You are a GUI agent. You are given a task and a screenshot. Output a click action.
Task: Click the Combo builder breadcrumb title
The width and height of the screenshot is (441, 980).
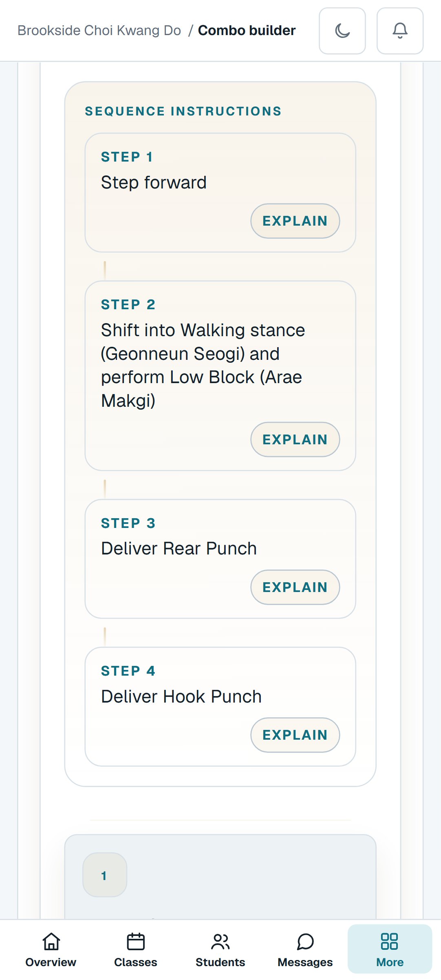247,31
